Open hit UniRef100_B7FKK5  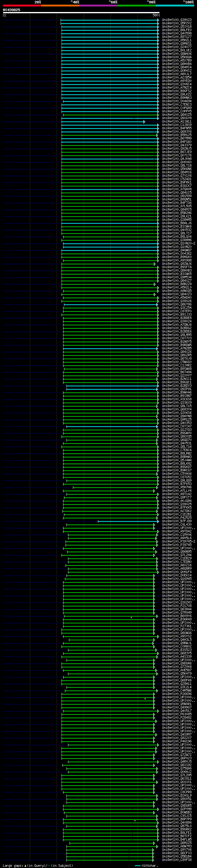[177, 507]
